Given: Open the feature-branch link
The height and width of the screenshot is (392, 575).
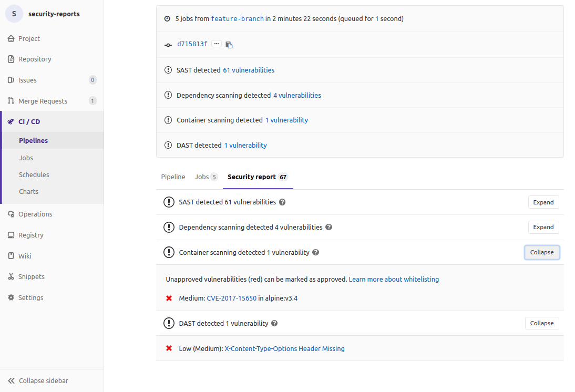Looking at the screenshot, I should (237, 18).
